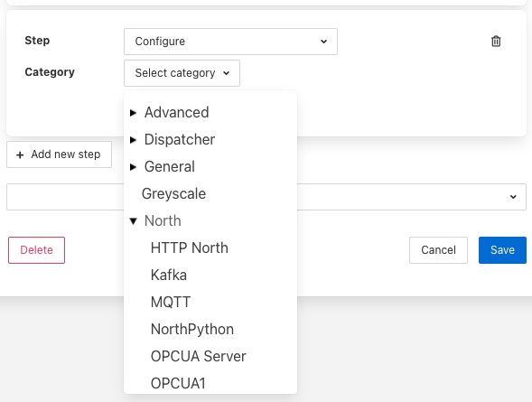Viewport: 532px width, 402px height.
Task: Select OPCUA1 at list bottom
Action: pyautogui.click(x=178, y=384)
